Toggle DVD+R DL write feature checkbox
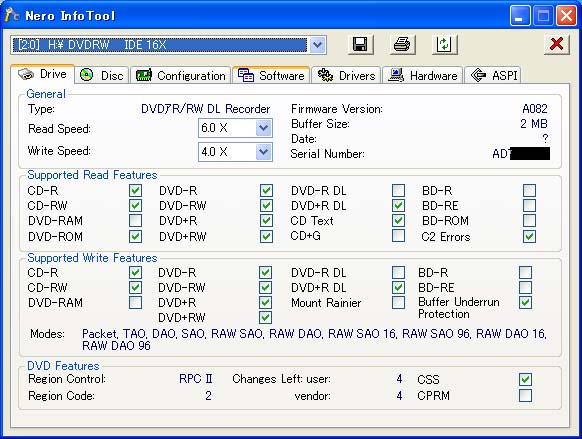582x439 pixels. [x=398, y=288]
